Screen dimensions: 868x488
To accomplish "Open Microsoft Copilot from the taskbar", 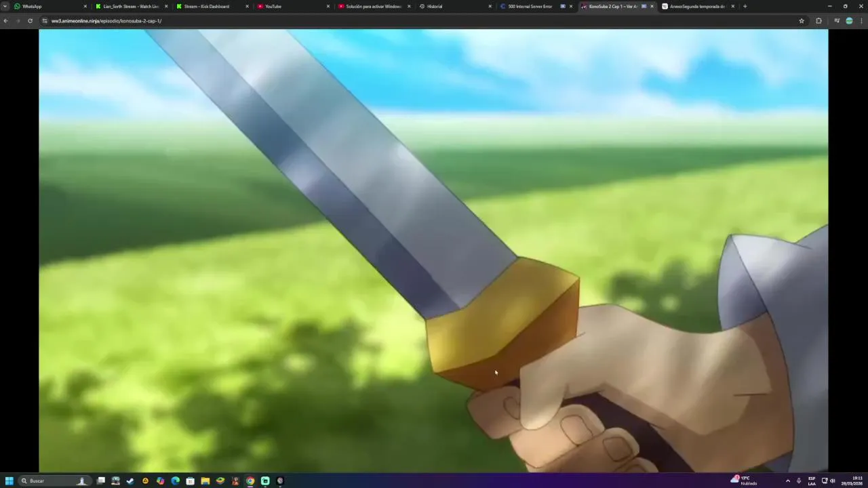I will click(x=160, y=481).
